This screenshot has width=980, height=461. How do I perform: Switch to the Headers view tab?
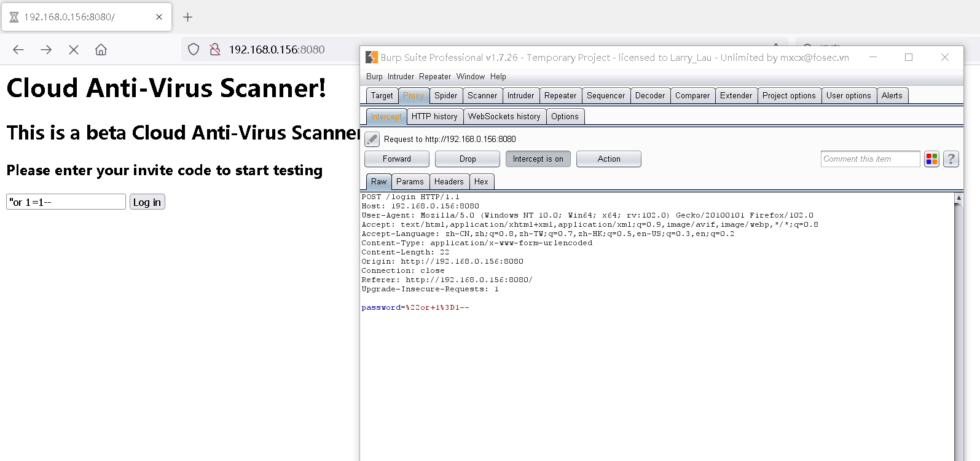click(x=449, y=182)
